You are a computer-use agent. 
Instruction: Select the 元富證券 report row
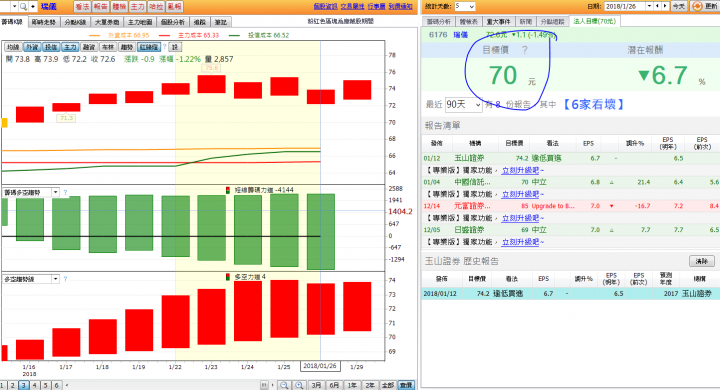click(x=571, y=206)
